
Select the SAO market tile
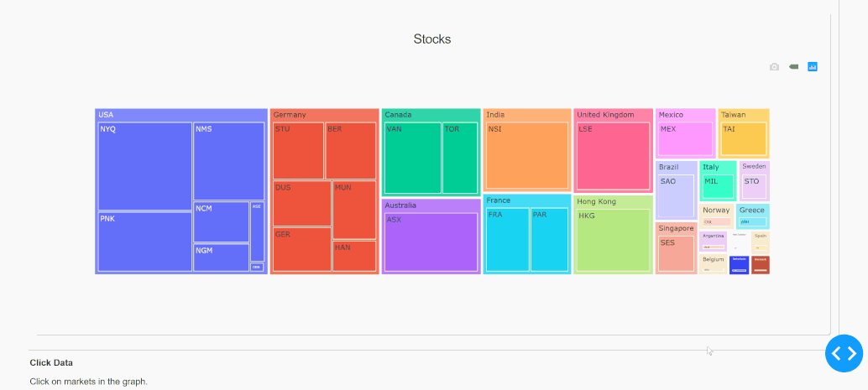coord(676,195)
